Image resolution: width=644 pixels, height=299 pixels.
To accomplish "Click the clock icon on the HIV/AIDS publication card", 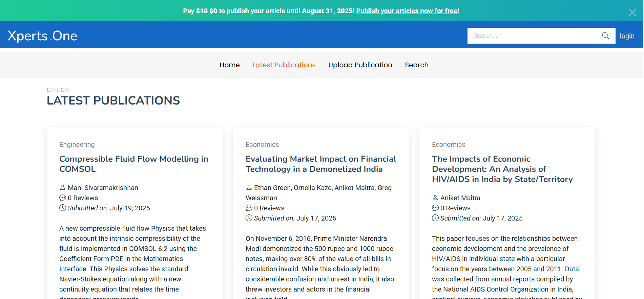I will coord(435,218).
